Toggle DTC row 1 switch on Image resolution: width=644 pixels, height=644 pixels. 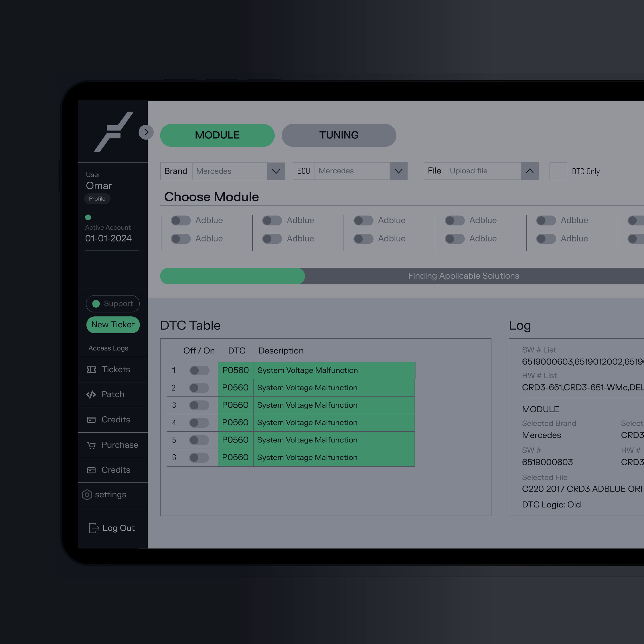(x=199, y=370)
